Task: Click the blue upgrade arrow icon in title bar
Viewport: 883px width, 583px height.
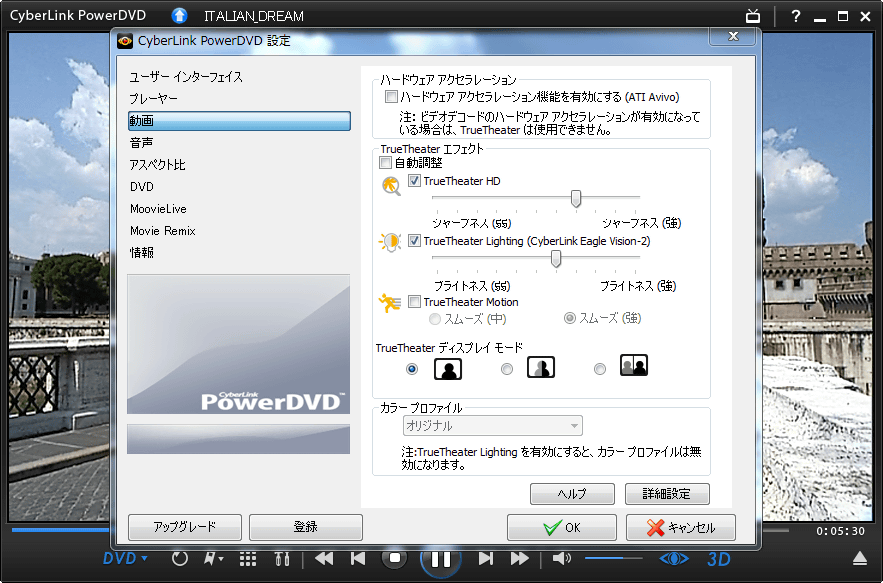Action: 179,16
